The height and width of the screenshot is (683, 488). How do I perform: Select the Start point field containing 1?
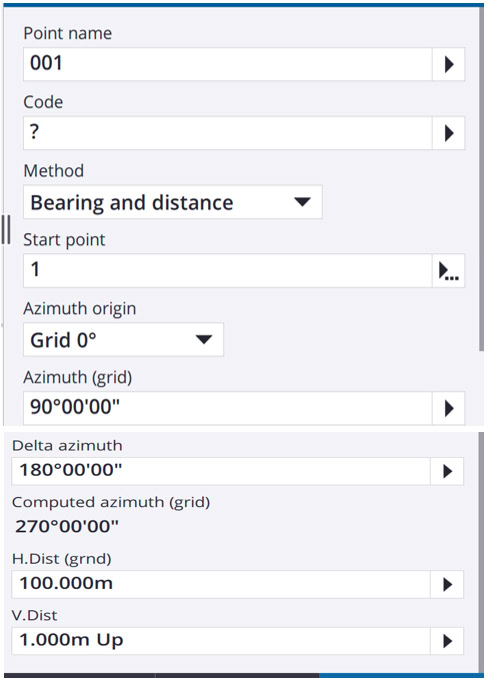tap(227, 271)
